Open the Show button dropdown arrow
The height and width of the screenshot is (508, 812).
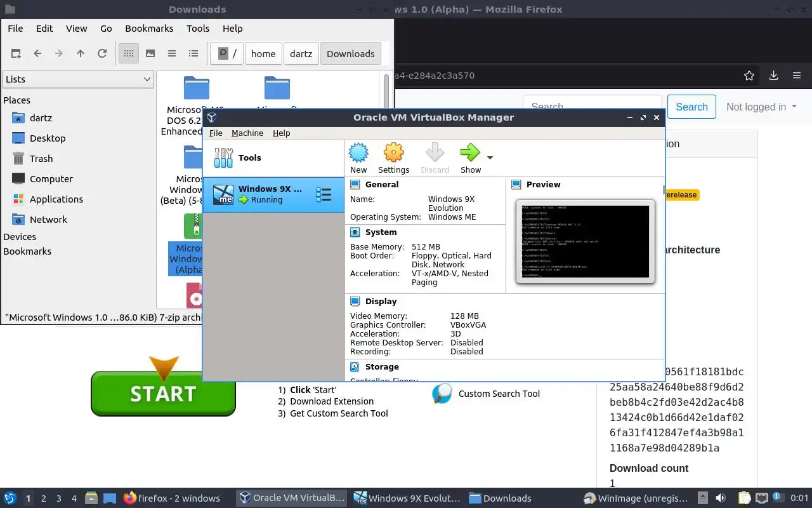pyautogui.click(x=490, y=157)
